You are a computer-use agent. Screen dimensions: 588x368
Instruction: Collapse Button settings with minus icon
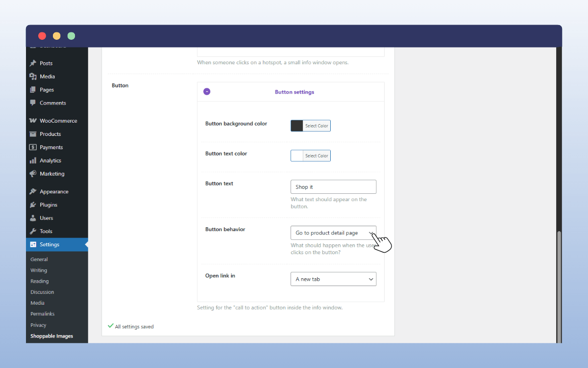207,92
